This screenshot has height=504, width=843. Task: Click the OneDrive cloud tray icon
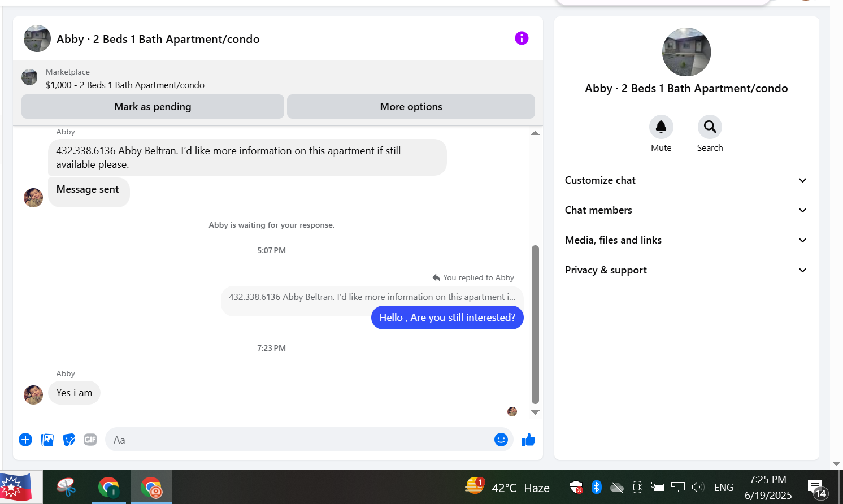[617, 487]
